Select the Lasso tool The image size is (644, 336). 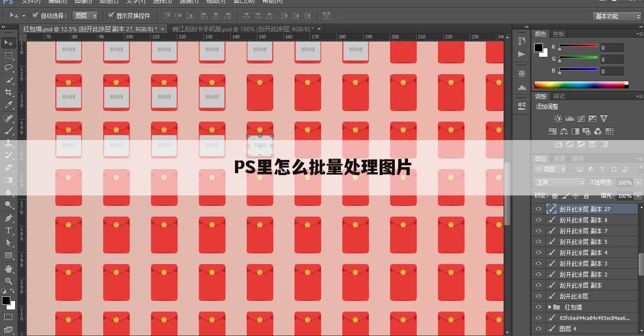(x=9, y=68)
